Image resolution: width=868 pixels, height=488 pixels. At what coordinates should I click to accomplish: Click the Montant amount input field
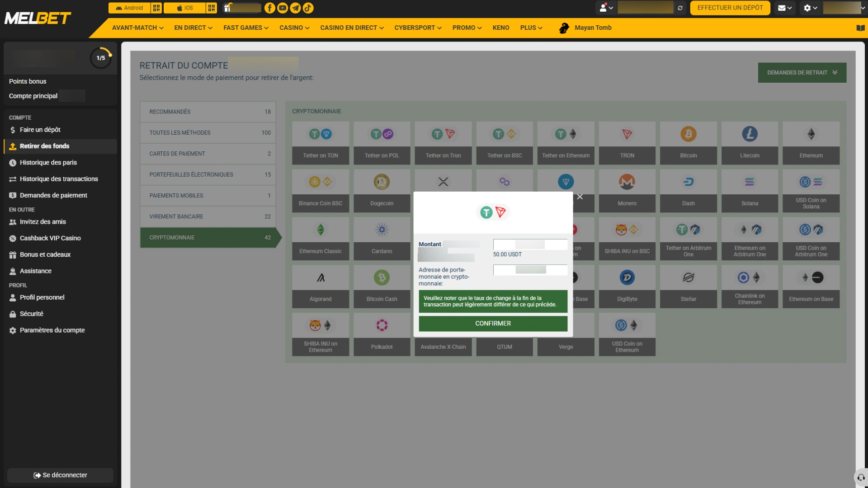pos(530,244)
